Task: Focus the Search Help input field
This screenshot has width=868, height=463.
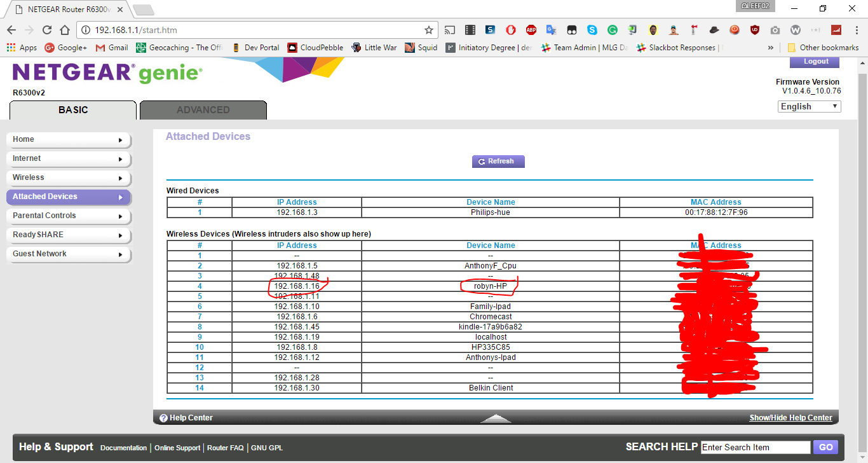Action: click(756, 447)
